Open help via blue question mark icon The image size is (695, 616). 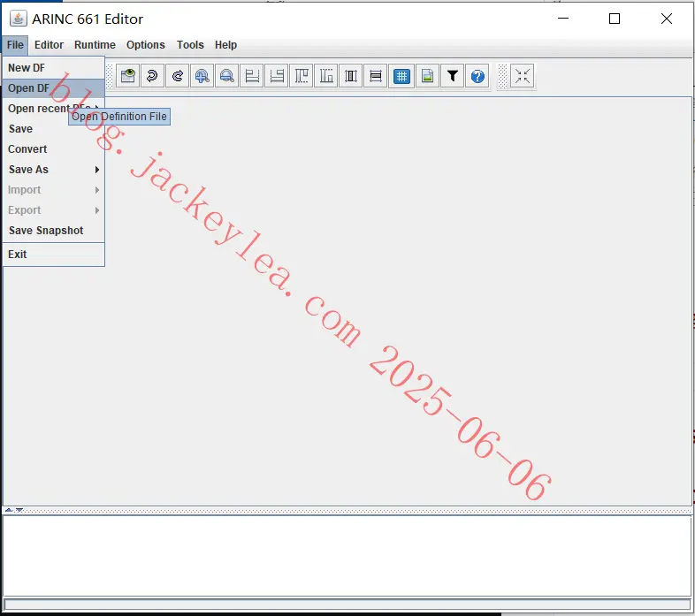click(x=477, y=76)
